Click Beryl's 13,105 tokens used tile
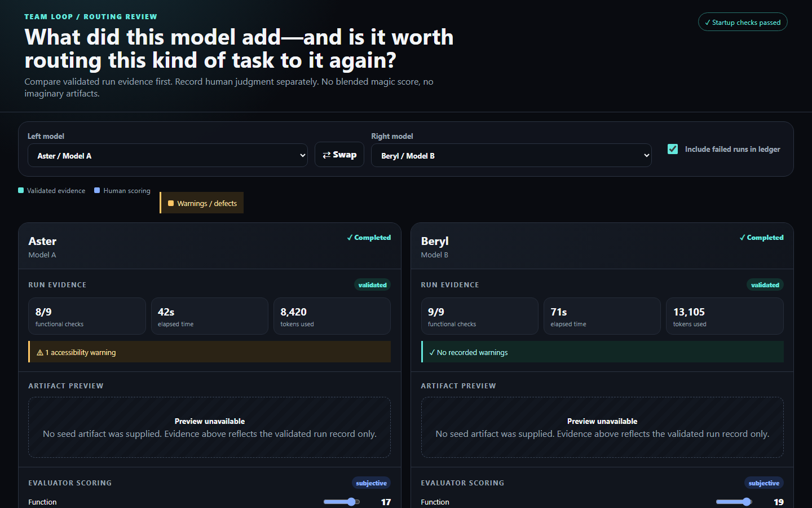 (725, 316)
